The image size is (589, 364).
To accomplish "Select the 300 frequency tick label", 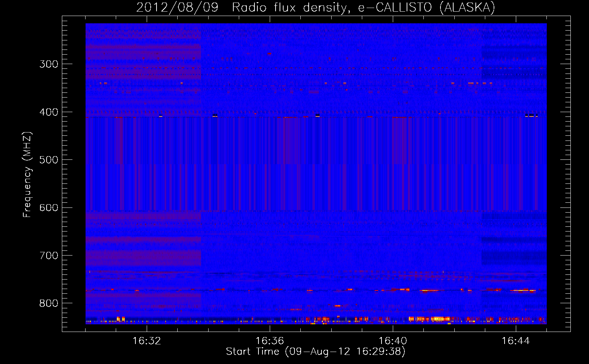I will click(x=49, y=64).
